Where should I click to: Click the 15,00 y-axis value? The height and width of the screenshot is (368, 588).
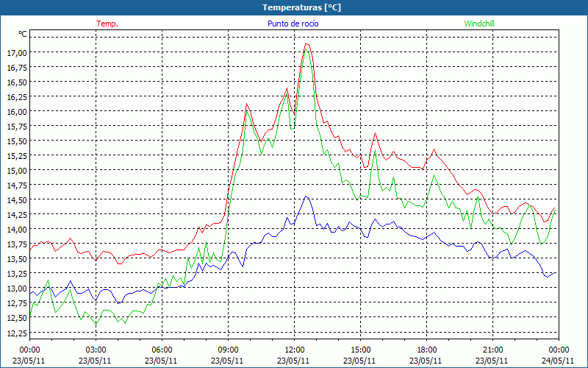coord(16,171)
